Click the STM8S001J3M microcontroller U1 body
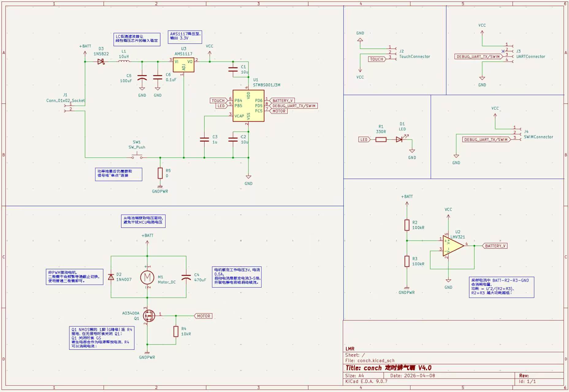 click(x=248, y=106)
